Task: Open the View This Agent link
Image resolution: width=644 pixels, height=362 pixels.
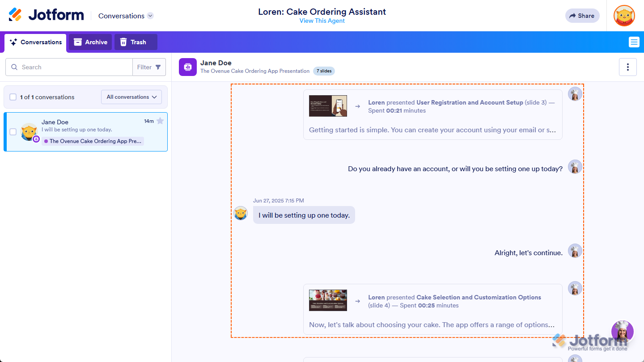Action: coord(322,21)
